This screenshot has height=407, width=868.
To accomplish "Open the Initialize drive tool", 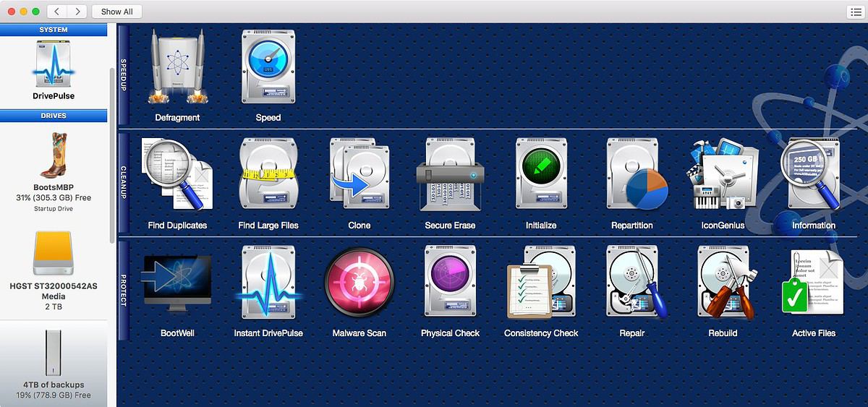I will 541,176.
